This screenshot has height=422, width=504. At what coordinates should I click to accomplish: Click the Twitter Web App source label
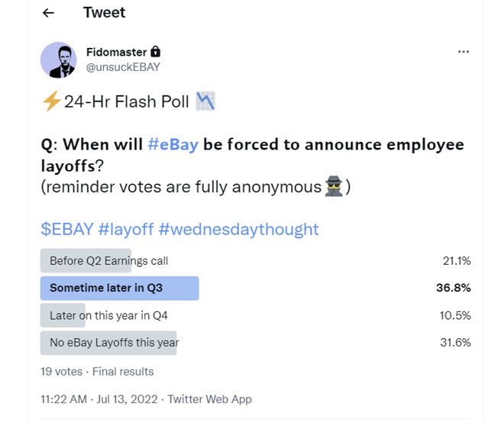(209, 399)
